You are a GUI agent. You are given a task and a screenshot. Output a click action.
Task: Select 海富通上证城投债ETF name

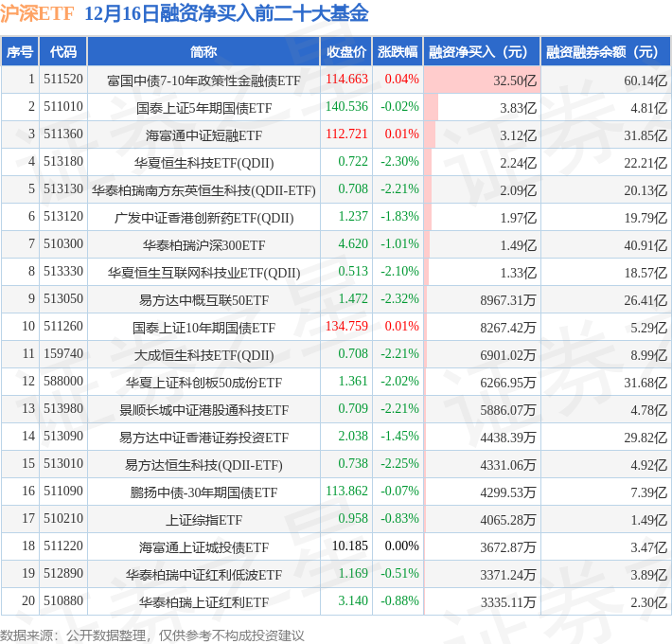(203, 547)
